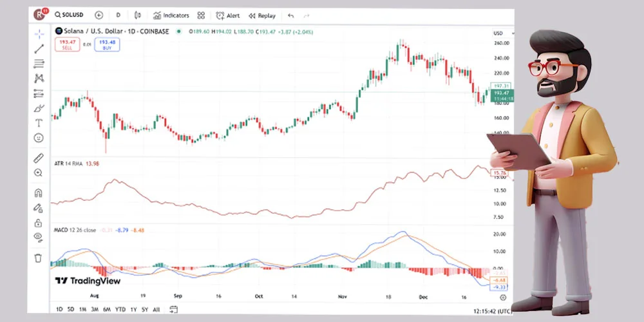Click the trash remove objects icon
The height and width of the screenshot is (322, 644).
point(38,258)
